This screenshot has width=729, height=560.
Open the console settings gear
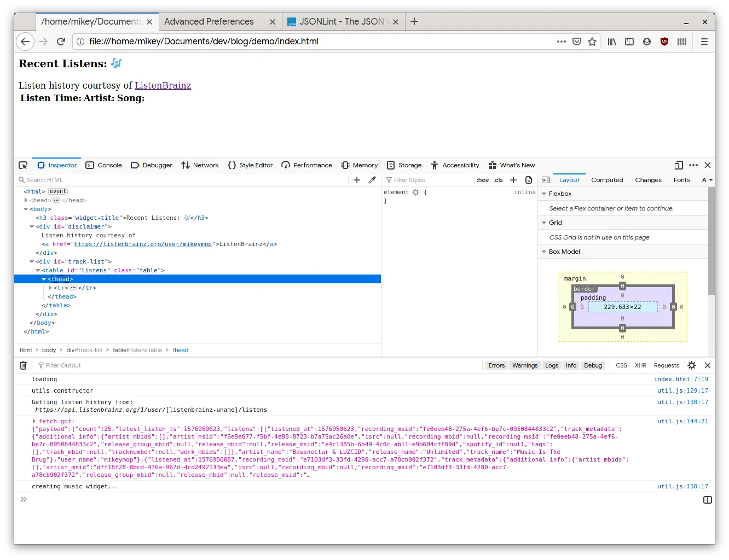pyautogui.click(x=692, y=365)
